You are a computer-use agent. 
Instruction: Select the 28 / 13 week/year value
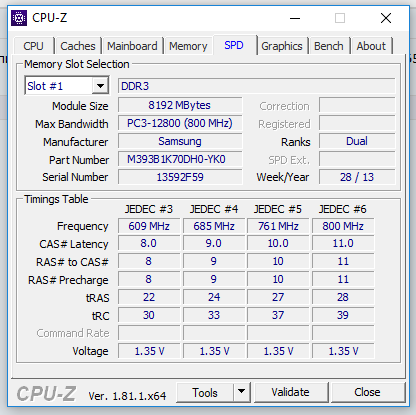357,177
